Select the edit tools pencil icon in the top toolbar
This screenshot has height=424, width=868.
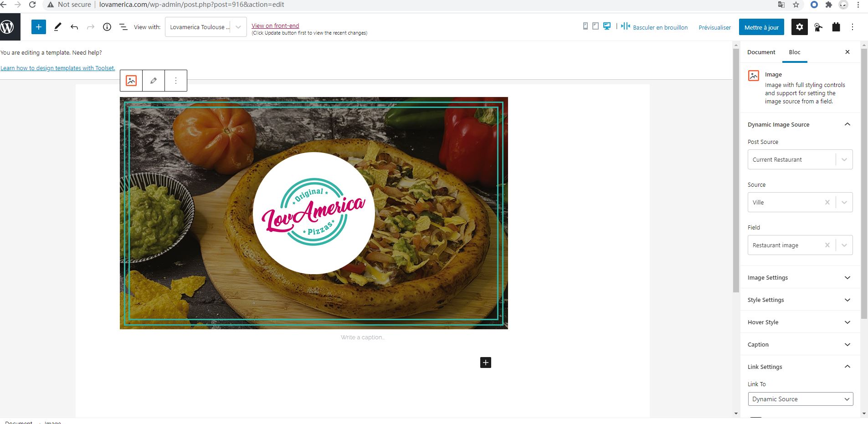click(57, 27)
